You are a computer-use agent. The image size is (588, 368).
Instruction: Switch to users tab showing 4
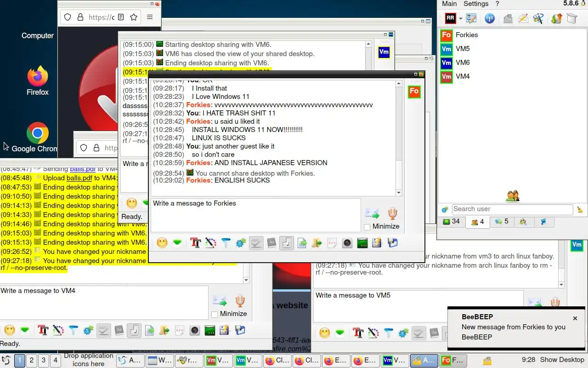click(477, 222)
